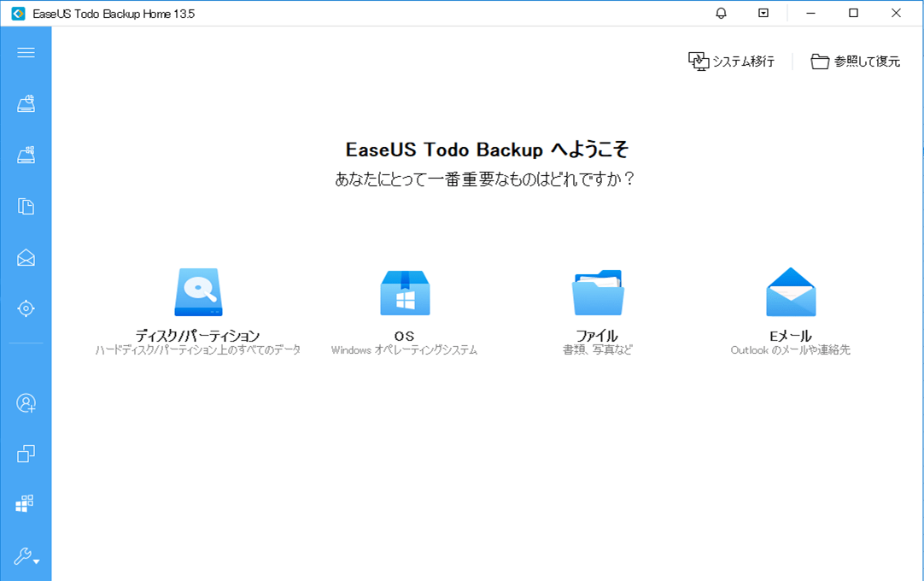
Task: Open System backup from sidebar
Action: click(26, 156)
